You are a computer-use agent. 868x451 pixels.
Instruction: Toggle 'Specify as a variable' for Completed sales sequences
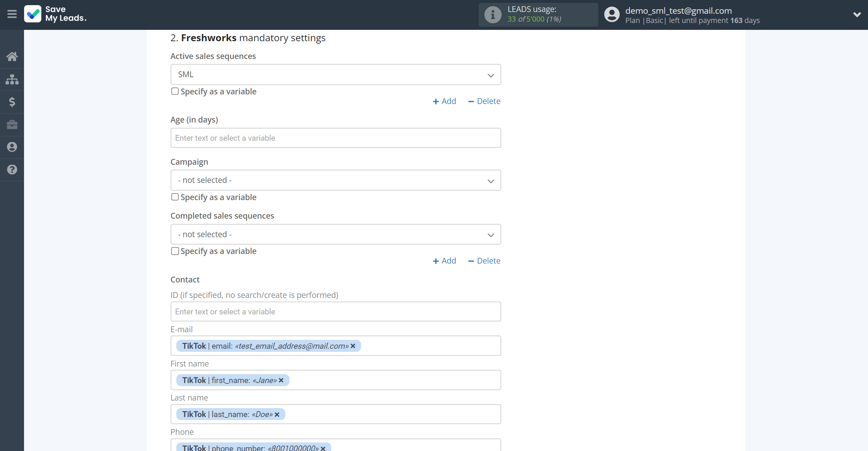coord(175,251)
